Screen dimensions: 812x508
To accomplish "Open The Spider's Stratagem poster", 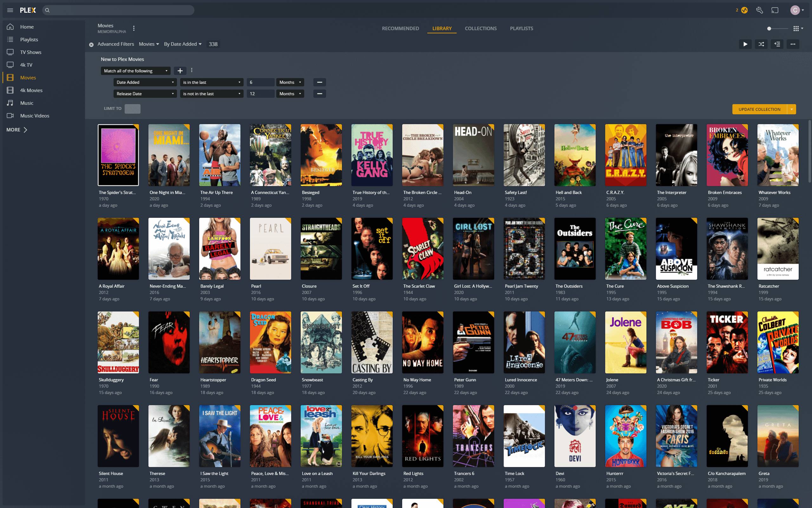I will tap(118, 155).
